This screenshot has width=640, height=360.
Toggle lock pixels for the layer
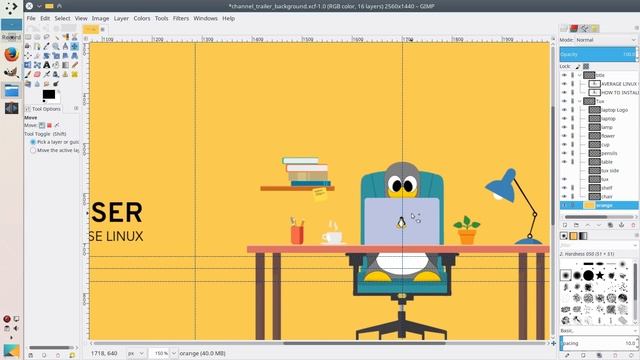[578, 66]
